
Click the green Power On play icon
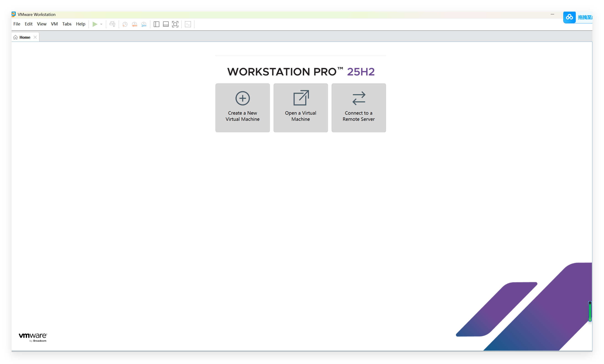point(95,24)
